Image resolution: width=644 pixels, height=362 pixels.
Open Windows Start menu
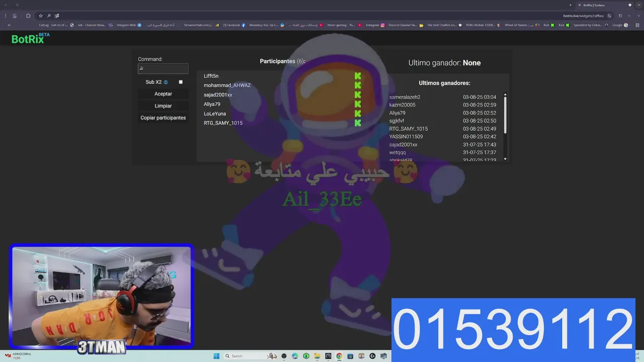(216, 356)
